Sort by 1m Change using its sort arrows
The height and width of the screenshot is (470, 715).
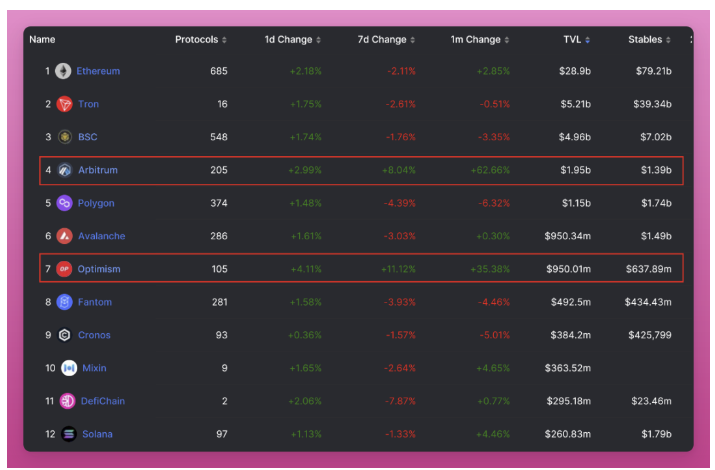click(x=507, y=40)
